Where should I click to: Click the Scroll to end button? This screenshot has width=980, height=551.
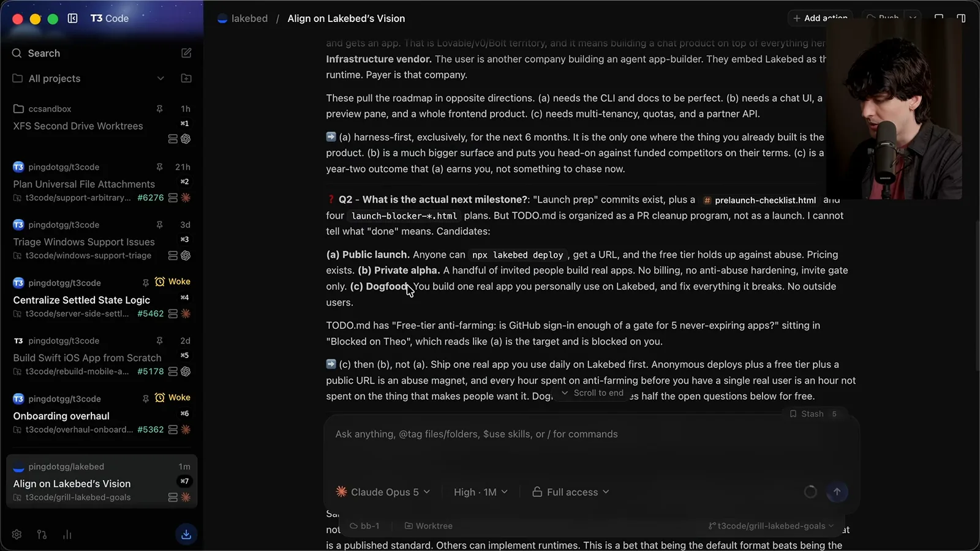592,393
